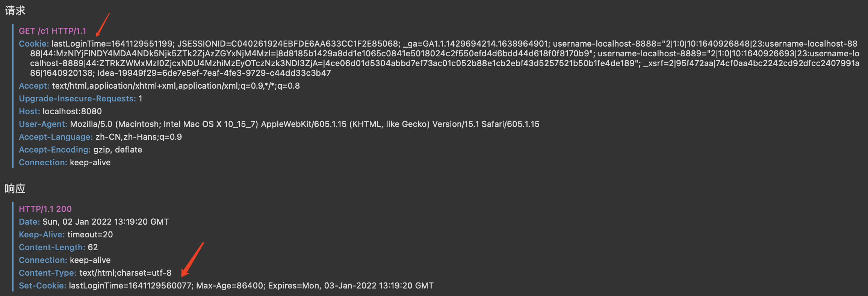Click the Cookie header name in request
The image size is (868, 296).
pos(34,44)
